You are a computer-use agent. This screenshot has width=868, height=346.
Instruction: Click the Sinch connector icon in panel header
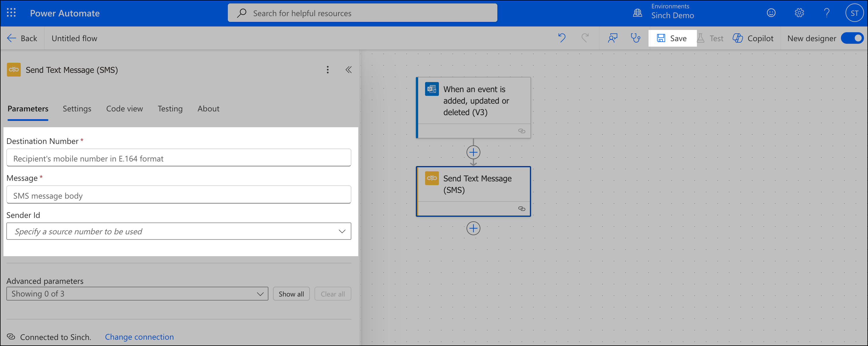tap(14, 70)
